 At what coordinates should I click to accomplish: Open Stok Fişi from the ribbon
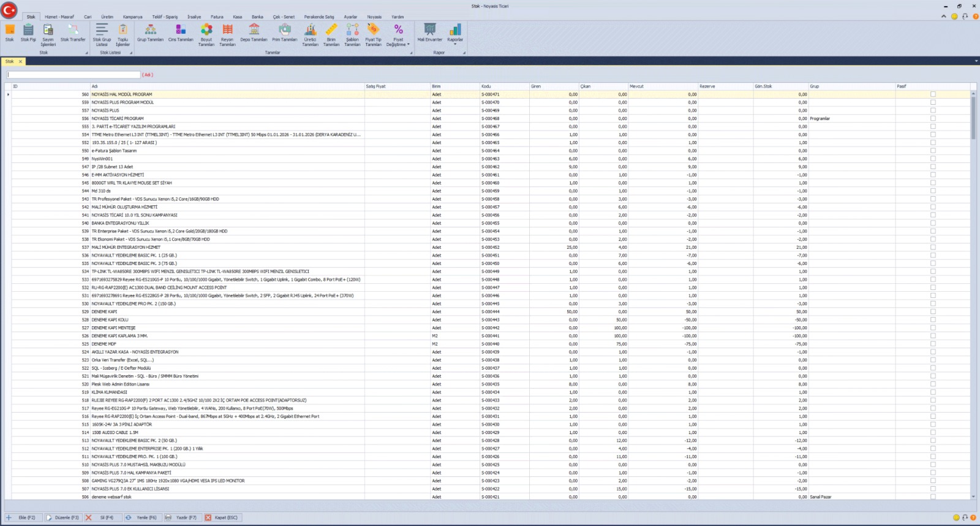(28, 33)
